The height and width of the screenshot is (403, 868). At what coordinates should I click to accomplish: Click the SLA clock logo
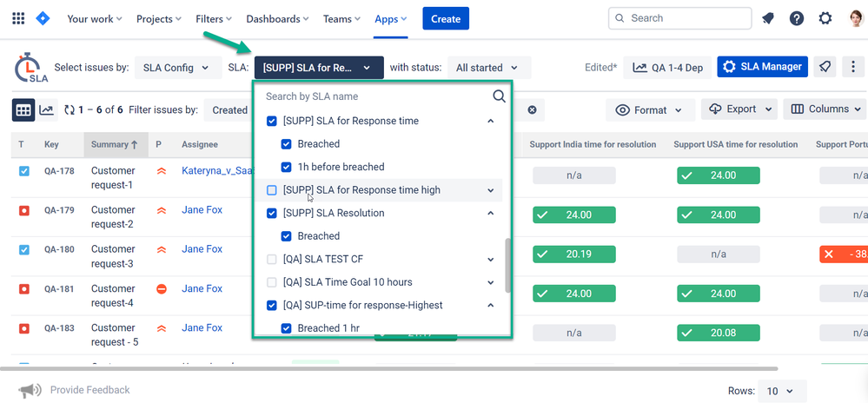[x=31, y=68]
